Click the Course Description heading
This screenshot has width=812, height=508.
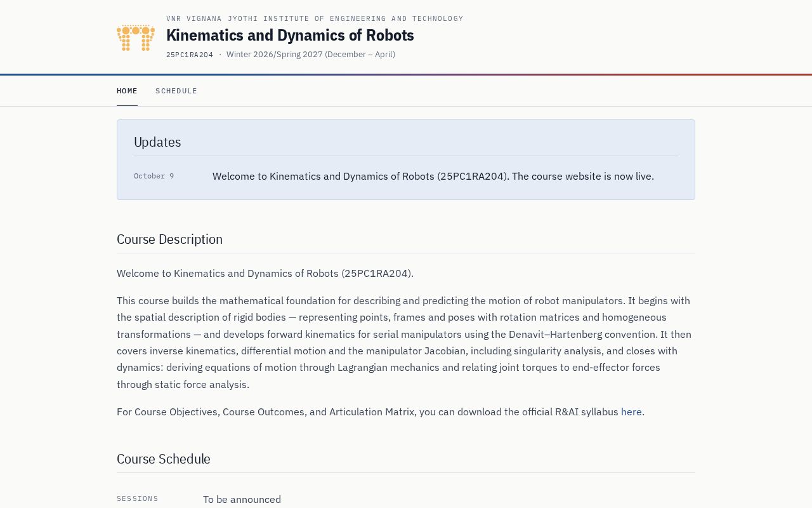pyautogui.click(x=169, y=239)
